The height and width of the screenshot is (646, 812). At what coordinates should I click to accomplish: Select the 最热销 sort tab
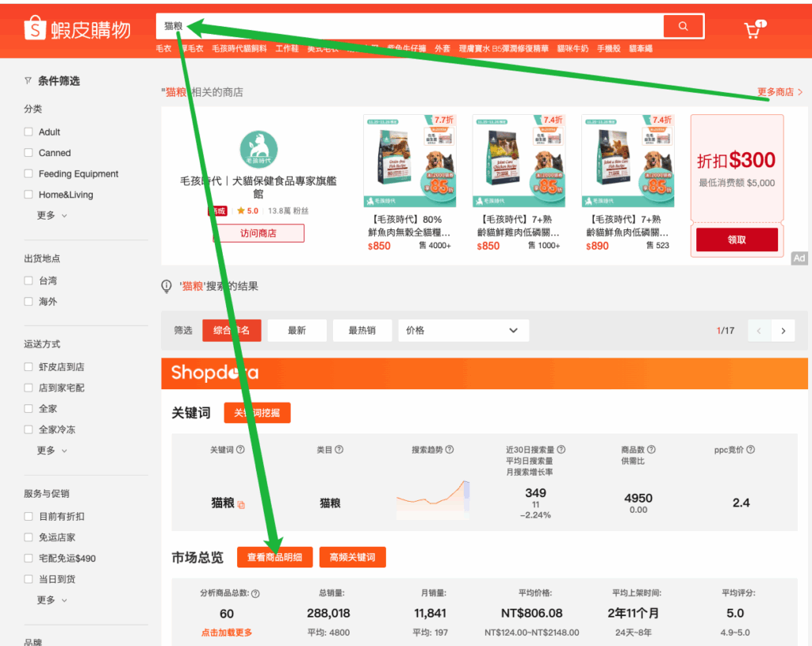point(362,331)
